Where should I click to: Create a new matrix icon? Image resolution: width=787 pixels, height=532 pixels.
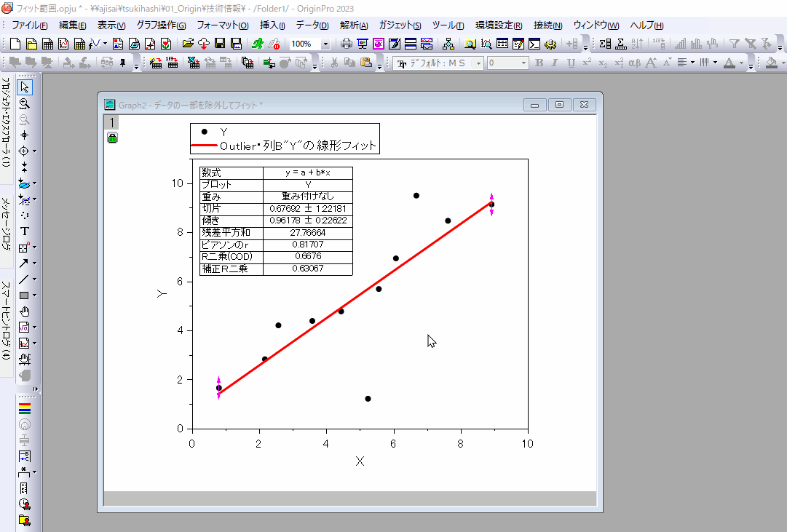tap(79, 44)
